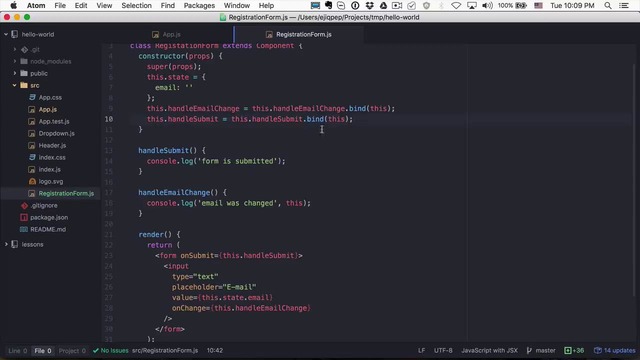Select RegistrationForm.js in the tree
This screenshot has width=640, height=360.
click(66, 193)
